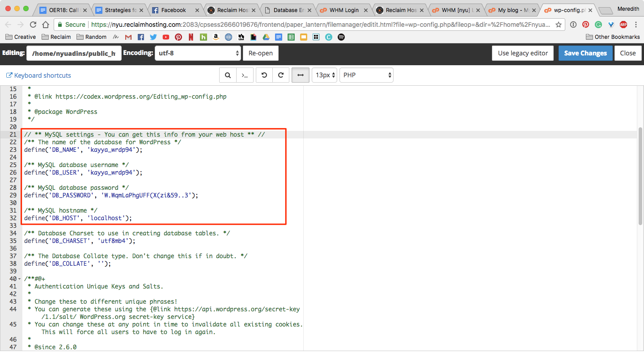
Task: Click the file path input field
Action: [x=74, y=53]
